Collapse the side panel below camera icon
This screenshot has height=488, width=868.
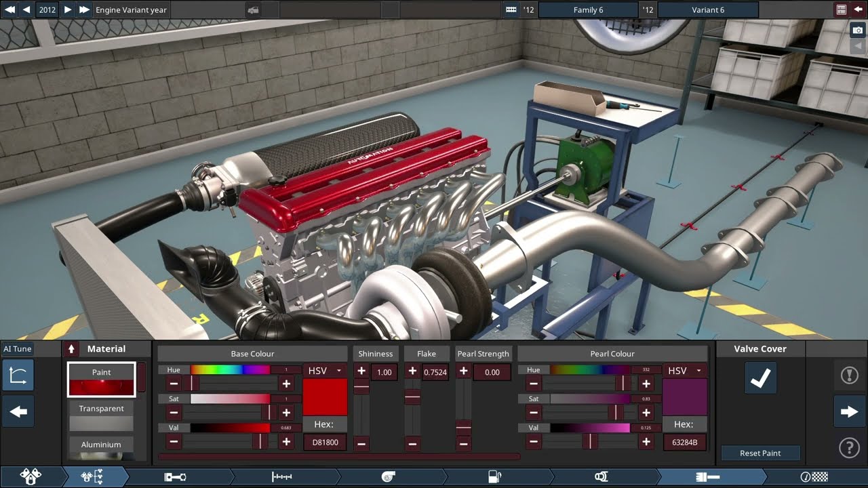click(858, 47)
